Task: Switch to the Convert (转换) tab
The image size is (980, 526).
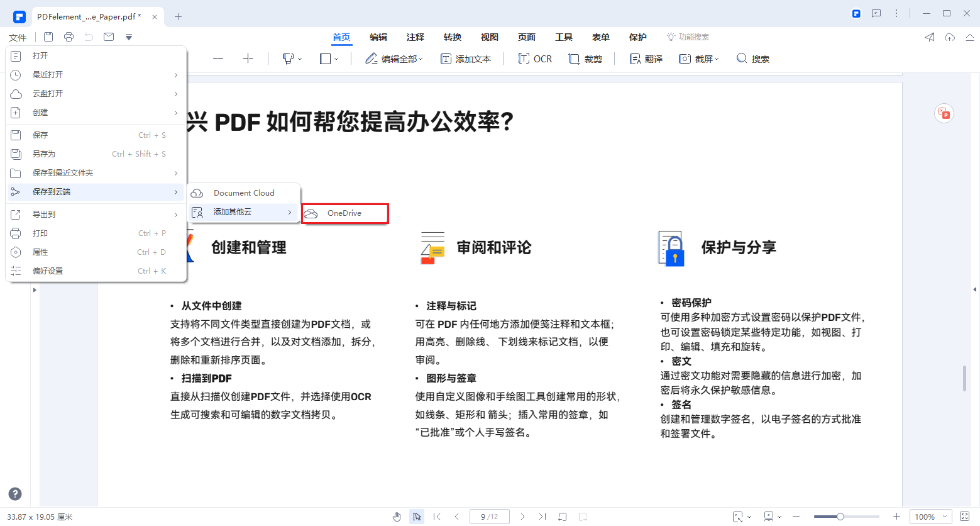Action: click(453, 37)
